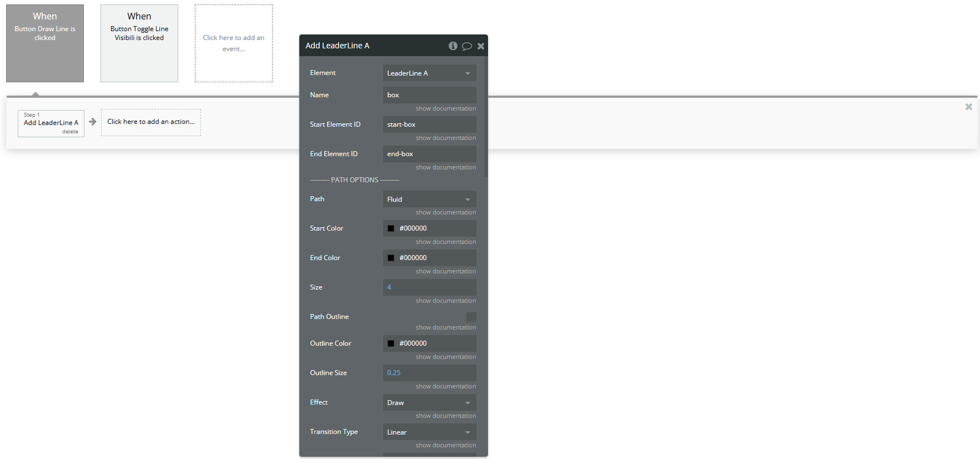980x459 pixels.
Task: Show documentation under Effect dropdown
Action: pos(446,416)
